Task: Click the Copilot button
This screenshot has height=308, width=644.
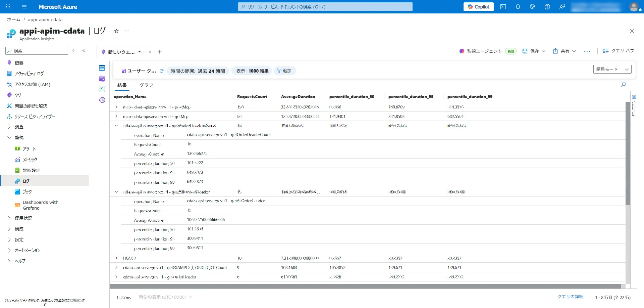Action: click(479, 7)
